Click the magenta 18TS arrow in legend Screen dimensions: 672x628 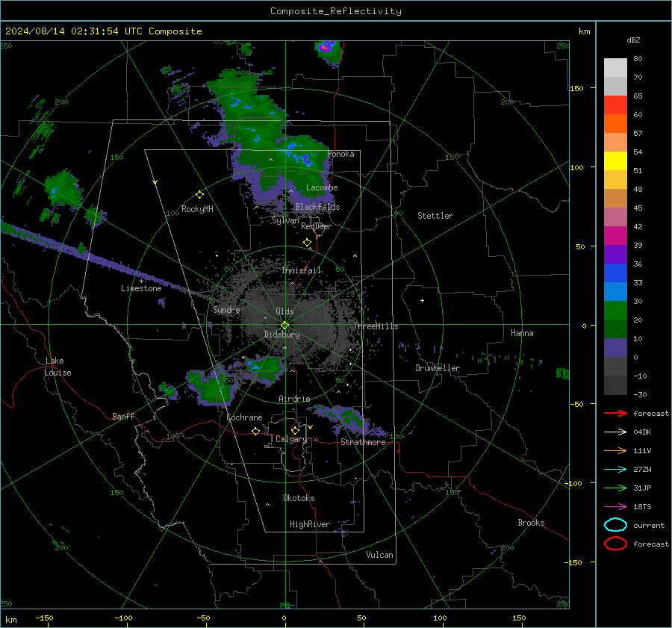click(615, 507)
